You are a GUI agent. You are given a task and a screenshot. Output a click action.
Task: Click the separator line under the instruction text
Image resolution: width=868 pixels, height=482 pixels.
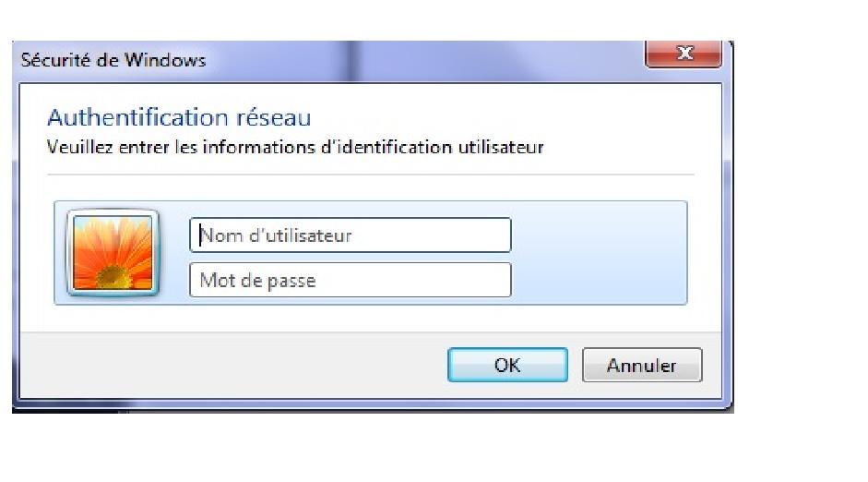pos(369,174)
